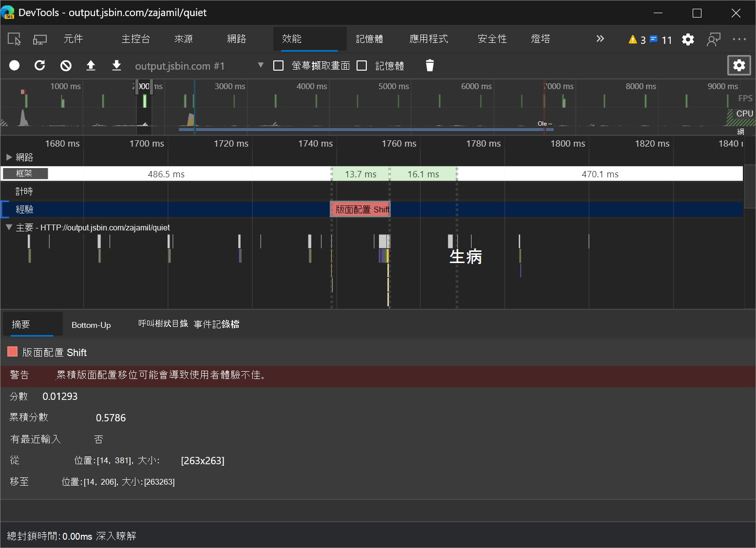Save profile with the download arrow

coord(116,65)
